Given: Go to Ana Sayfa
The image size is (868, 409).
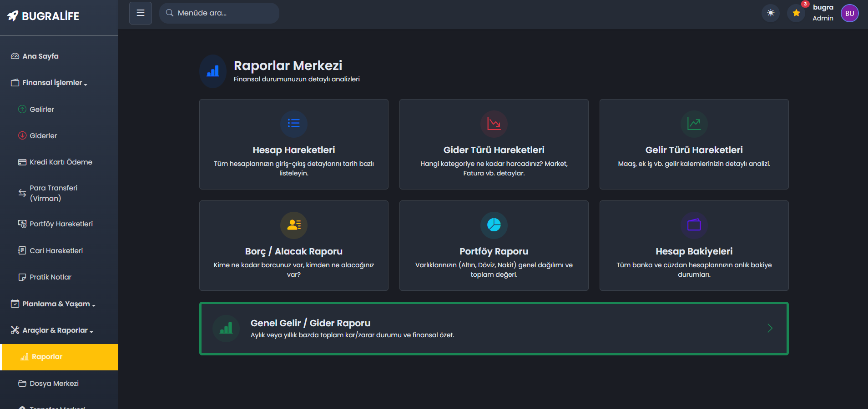Looking at the screenshot, I should pyautogui.click(x=40, y=56).
